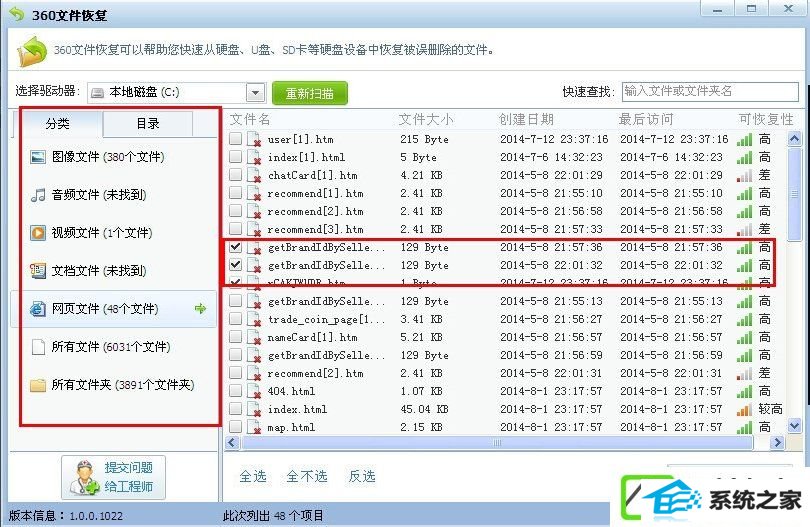Select the 视频文件 (1个文件) category

click(x=114, y=232)
